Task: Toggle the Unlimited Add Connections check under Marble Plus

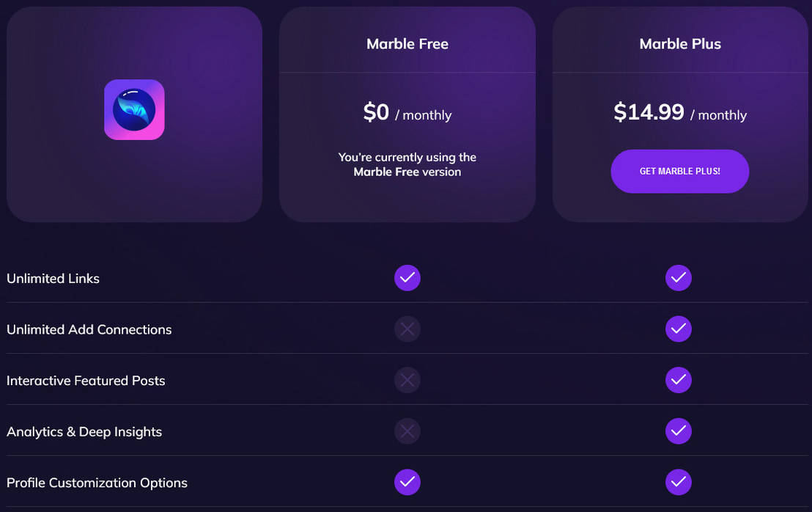Action: pos(679,329)
